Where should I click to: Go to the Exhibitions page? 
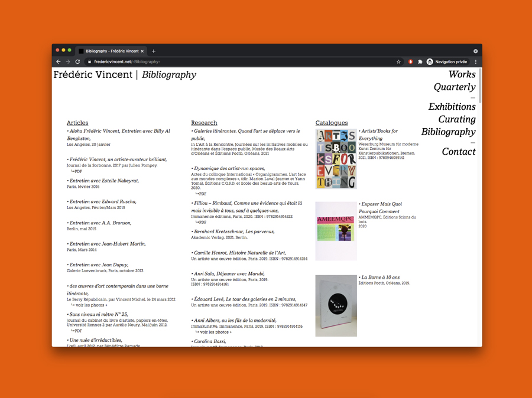point(452,106)
